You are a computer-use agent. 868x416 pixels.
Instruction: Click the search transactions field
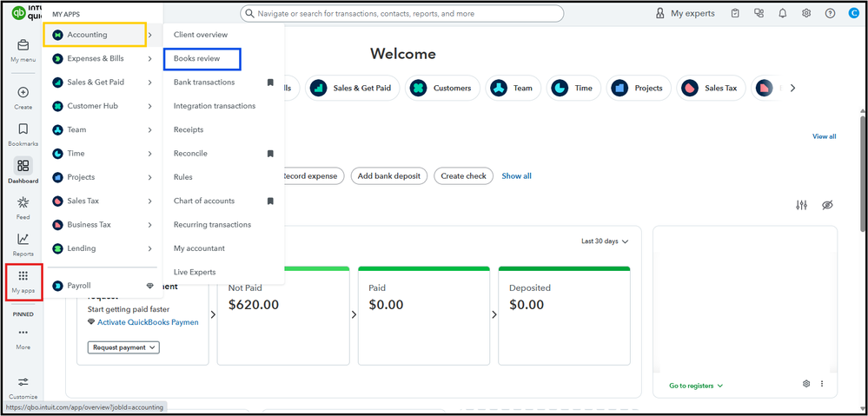(x=402, y=14)
